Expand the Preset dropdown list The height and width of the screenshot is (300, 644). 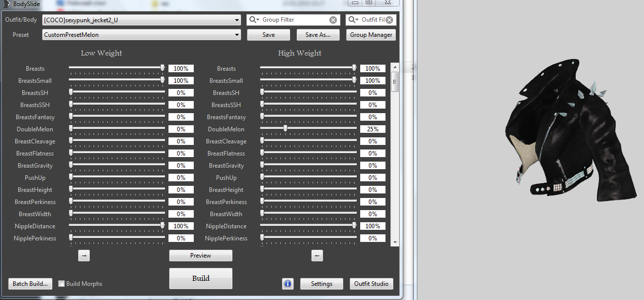tap(237, 35)
